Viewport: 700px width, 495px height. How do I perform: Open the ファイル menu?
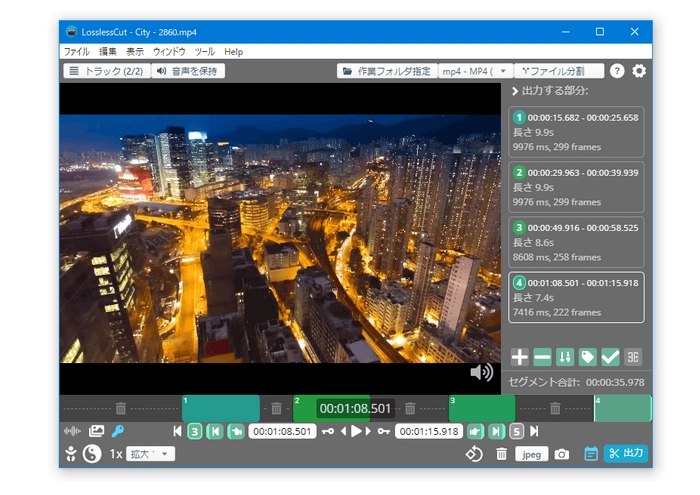tap(76, 51)
